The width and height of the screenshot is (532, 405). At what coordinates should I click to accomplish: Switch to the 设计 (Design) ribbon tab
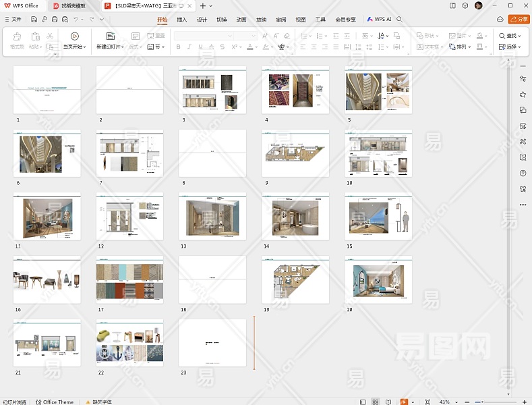click(202, 20)
